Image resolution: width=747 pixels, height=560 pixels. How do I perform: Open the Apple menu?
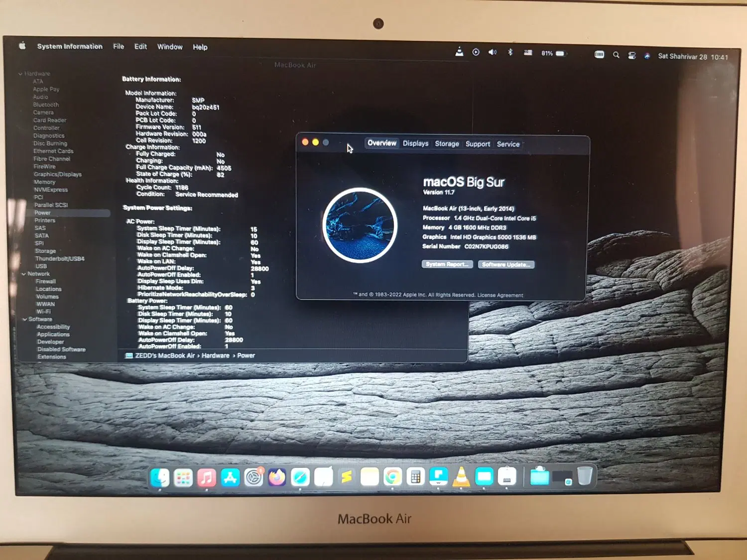click(22, 46)
